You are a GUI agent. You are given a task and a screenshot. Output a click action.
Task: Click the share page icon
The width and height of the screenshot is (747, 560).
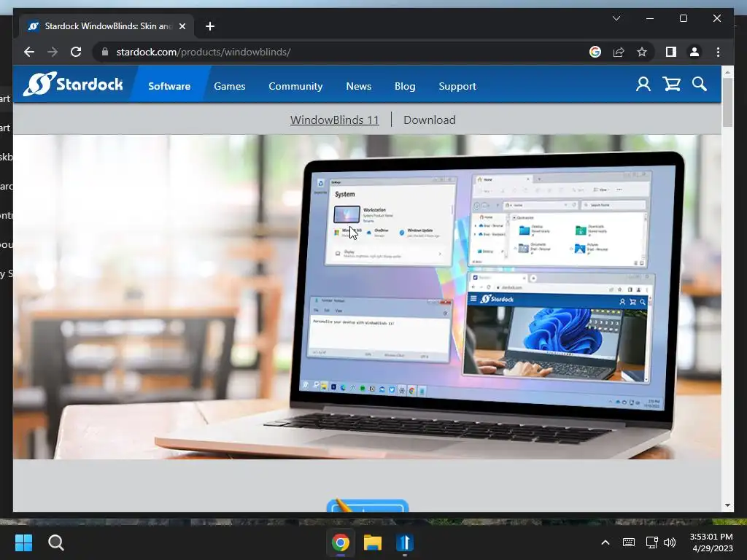tap(619, 52)
